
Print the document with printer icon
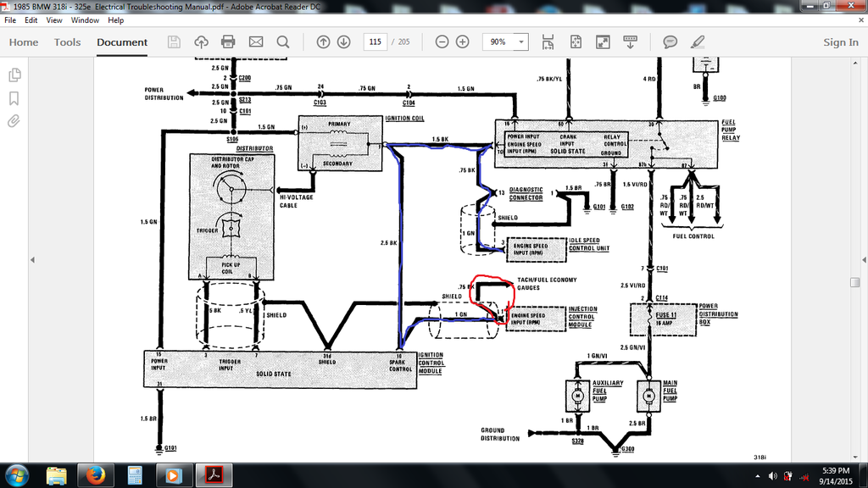228,42
